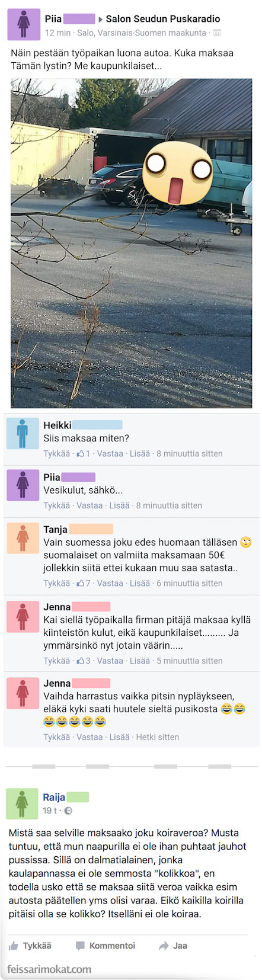Click the globe privacy icon beside 19 t
Image resolution: width=262 pixels, height=980 pixels.
tap(68, 811)
